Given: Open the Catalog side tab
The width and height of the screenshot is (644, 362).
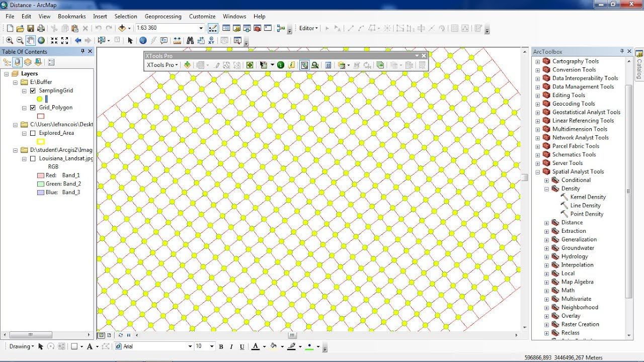Looking at the screenshot, I should coord(639,64).
